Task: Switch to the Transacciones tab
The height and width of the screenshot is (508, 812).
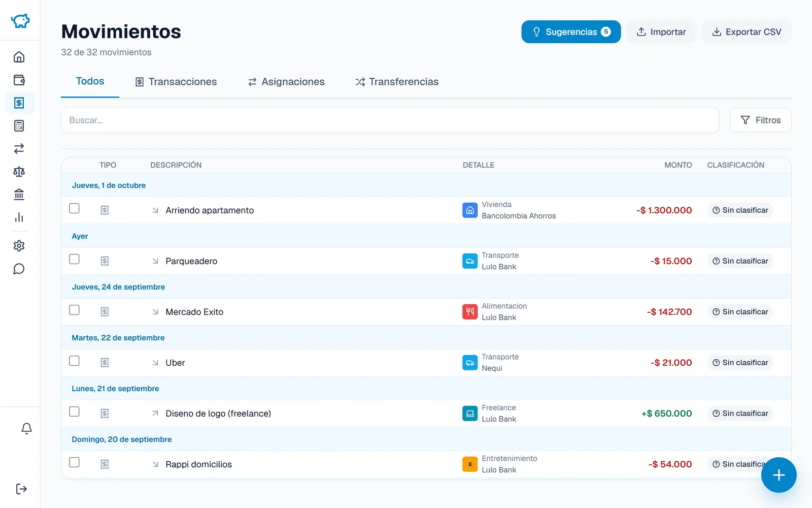Action: click(176, 82)
